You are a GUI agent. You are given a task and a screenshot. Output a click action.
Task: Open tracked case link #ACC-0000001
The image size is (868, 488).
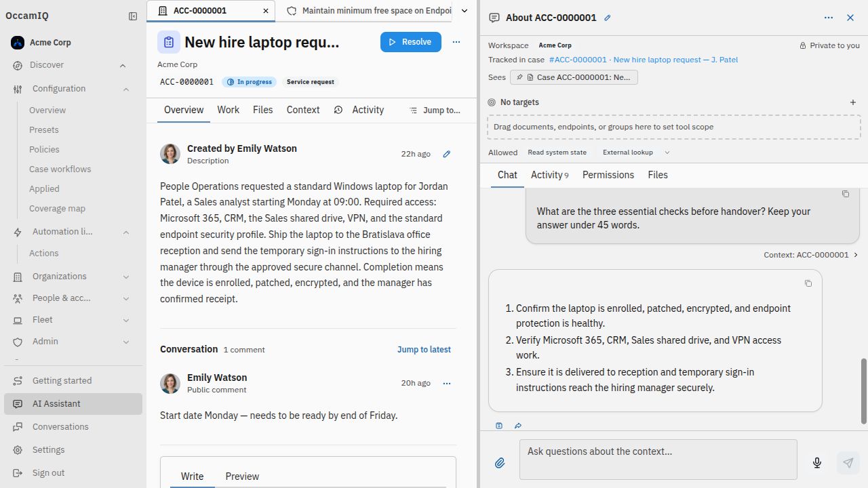pyautogui.click(x=644, y=60)
